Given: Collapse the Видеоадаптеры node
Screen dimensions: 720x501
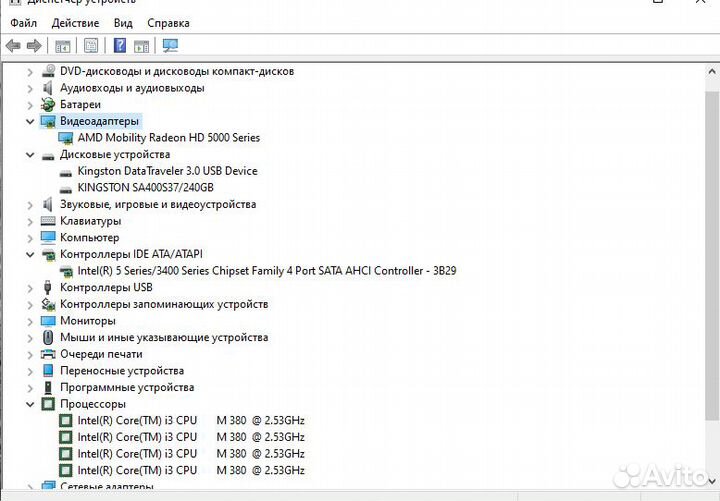Looking at the screenshot, I should 30,122.
